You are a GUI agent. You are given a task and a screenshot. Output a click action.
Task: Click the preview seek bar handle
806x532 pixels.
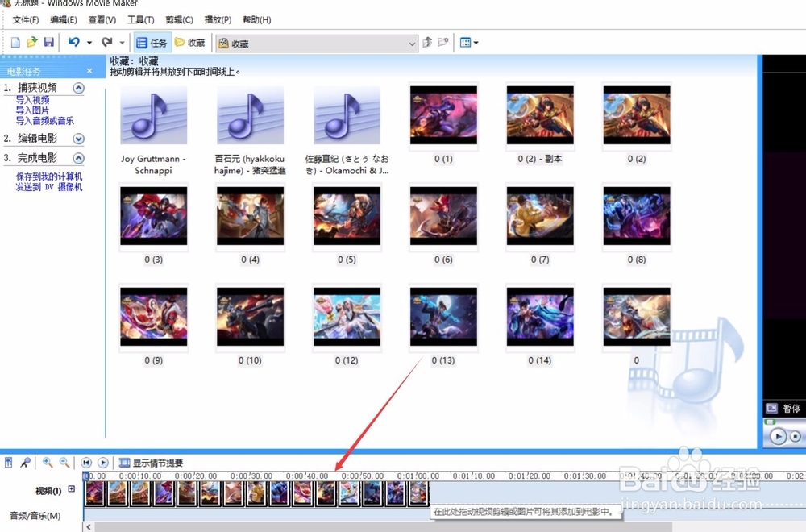point(770,422)
